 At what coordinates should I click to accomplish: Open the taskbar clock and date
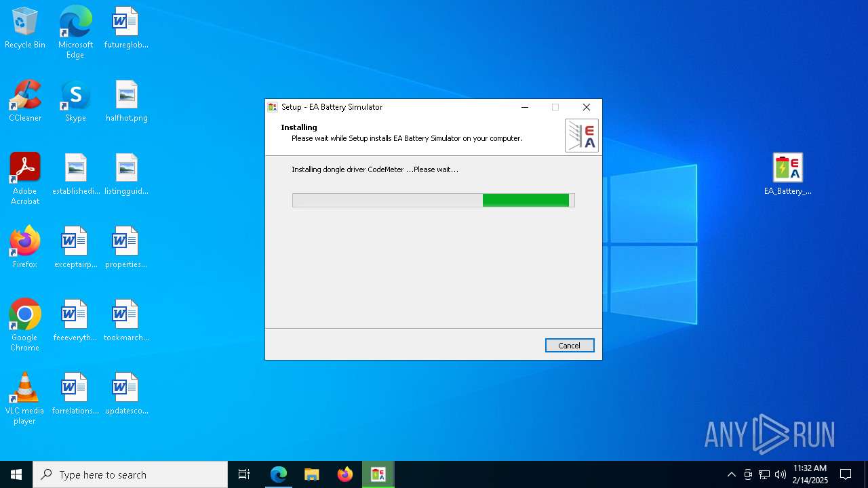click(x=810, y=474)
